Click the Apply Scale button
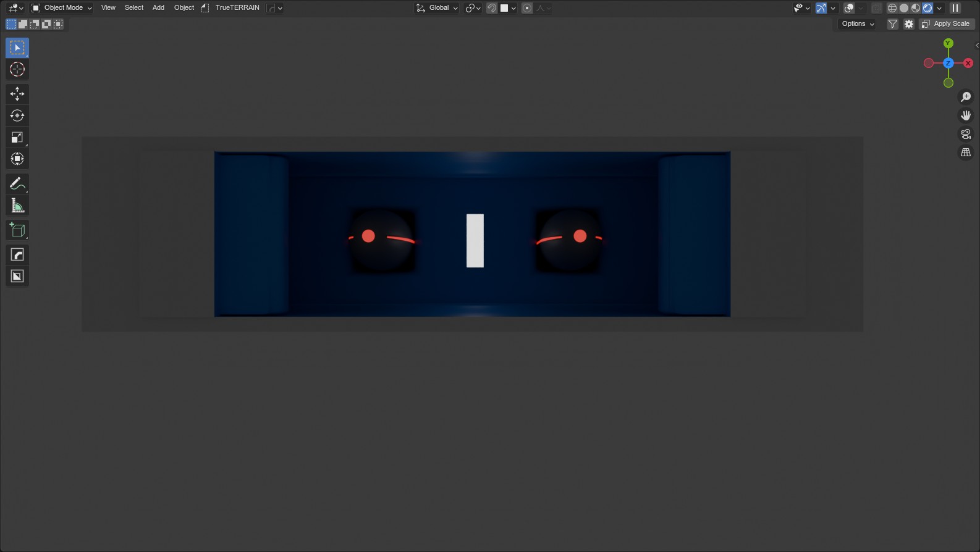980x552 pixels. tap(947, 24)
